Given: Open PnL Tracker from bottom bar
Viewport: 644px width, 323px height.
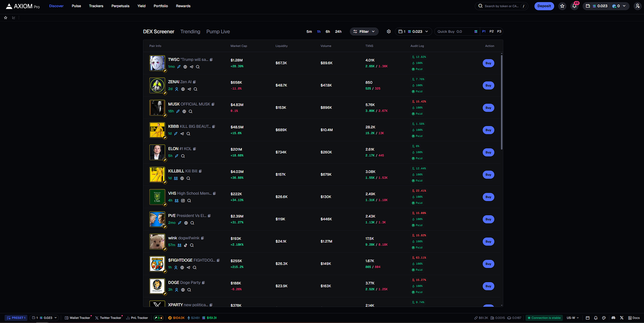Looking at the screenshot, I should 137,318.
